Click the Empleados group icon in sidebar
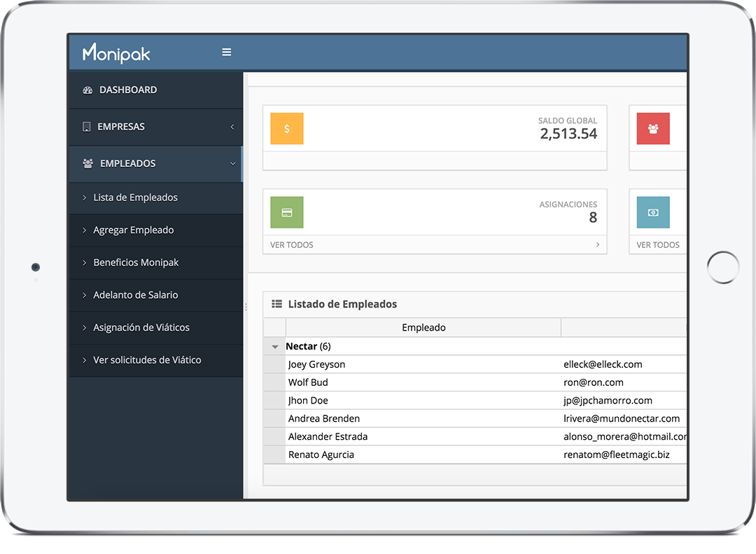The image size is (756, 554). pyautogui.click(x=87, y=164)
